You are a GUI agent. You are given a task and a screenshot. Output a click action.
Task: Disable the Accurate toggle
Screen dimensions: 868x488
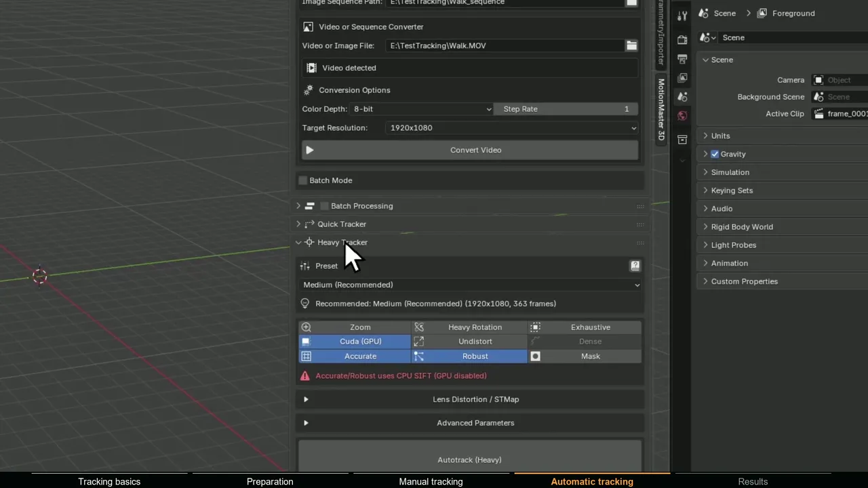point(355,357)
